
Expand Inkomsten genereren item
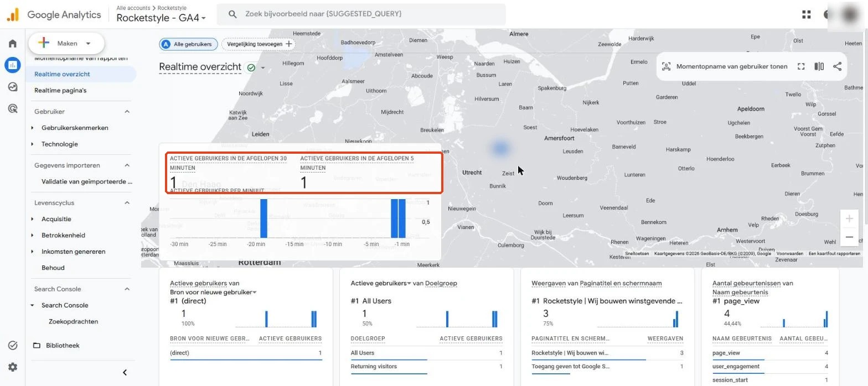pyautogui.click(x=32, y=252)
